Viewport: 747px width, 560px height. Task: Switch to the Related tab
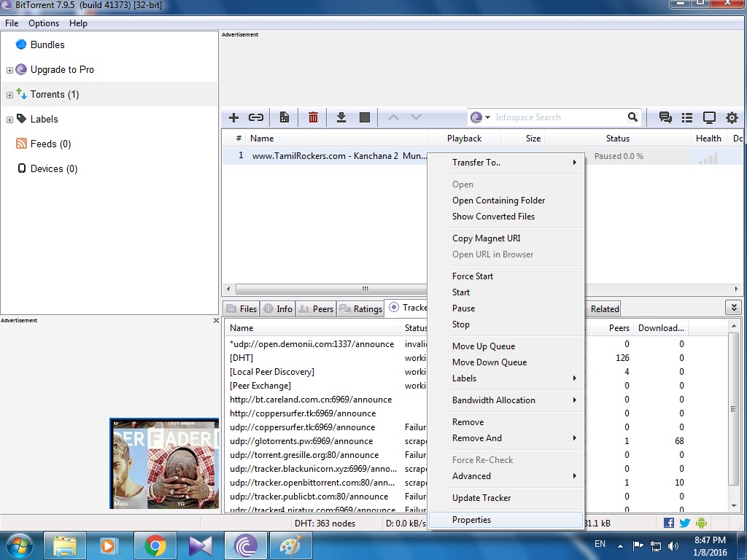click(x=603, y=308)
